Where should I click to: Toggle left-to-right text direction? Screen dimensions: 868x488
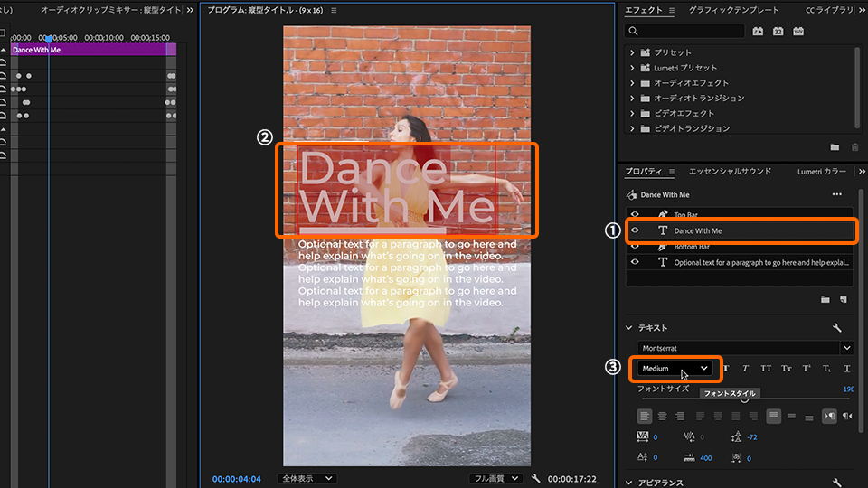829,416
